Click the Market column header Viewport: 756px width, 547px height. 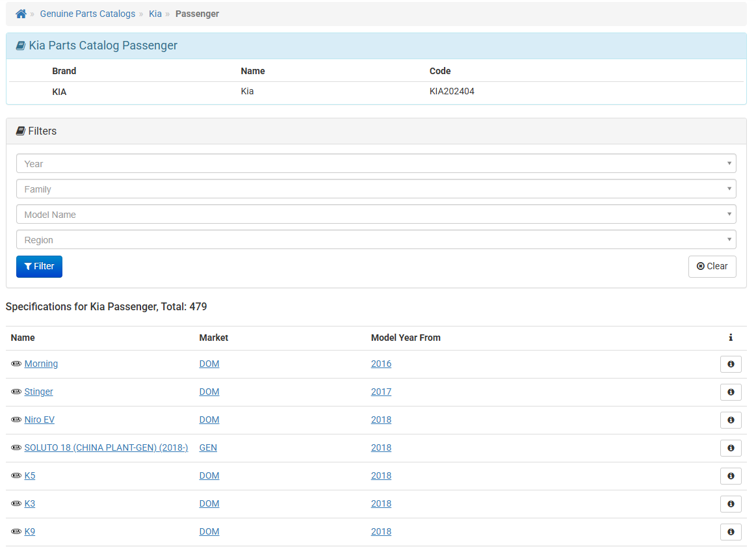[214, 338]
